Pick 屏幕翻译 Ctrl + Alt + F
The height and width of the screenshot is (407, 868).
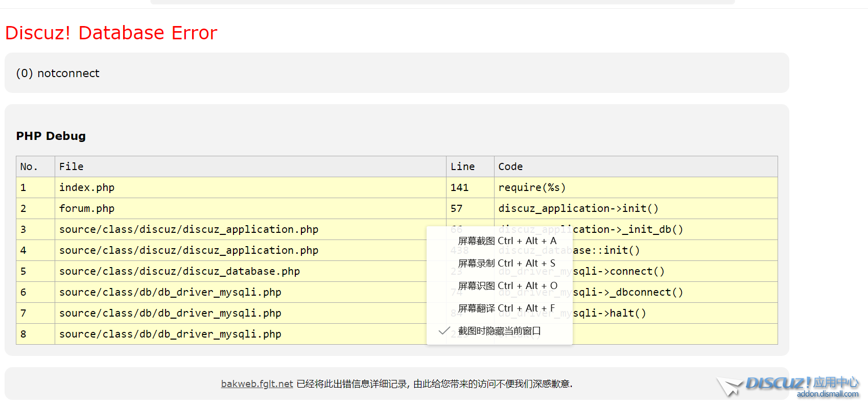click(x=506, y=308)
